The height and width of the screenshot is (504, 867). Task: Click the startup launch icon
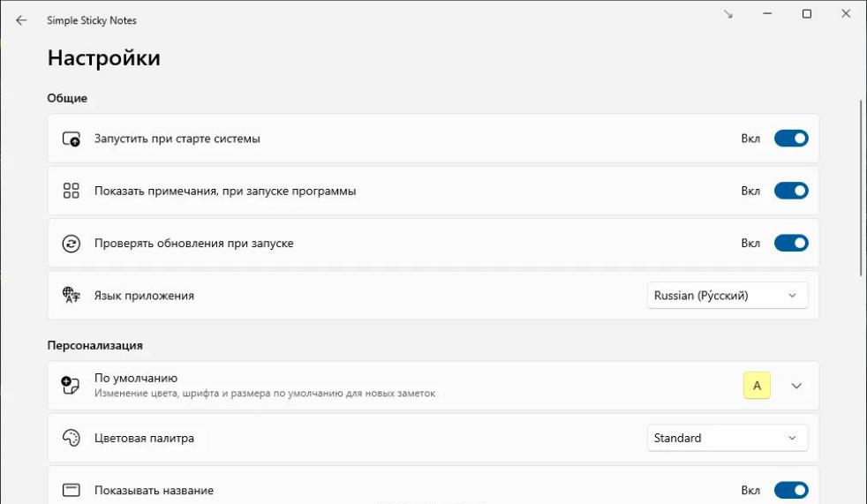point(71,139)
